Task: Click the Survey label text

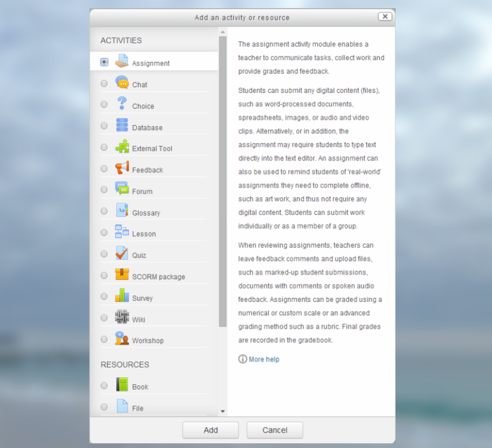Action: [142, 298]
